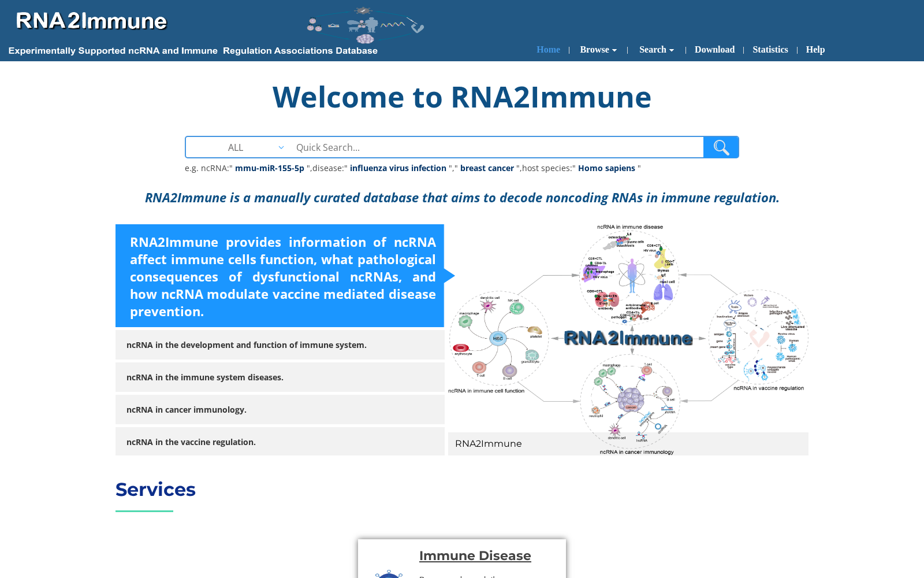Click the central RNA2Immune diagram logo

628,338
